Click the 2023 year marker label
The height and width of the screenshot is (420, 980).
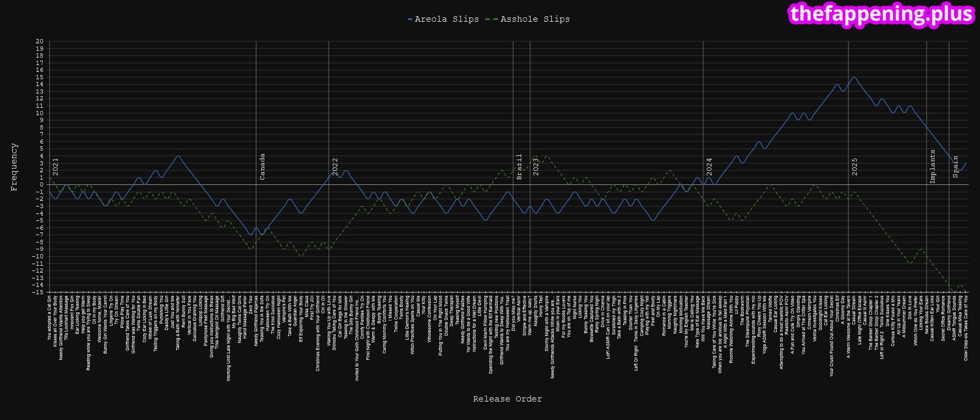point(536,166)
